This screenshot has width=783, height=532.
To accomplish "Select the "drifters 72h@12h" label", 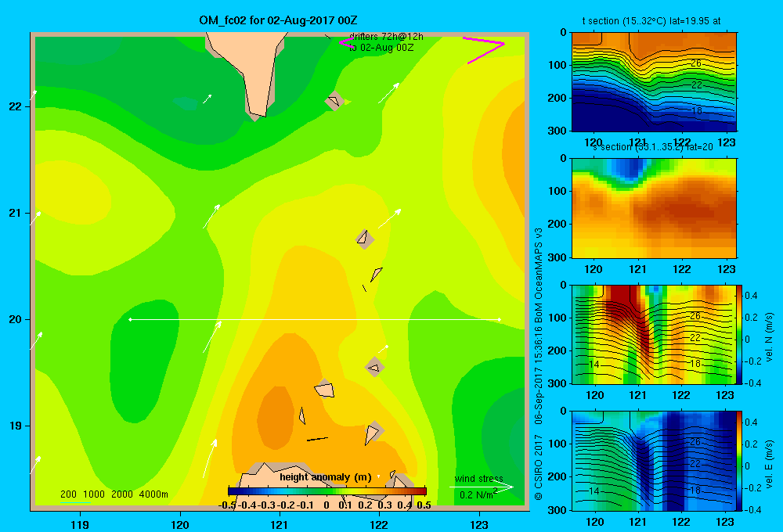I will [386, 37].
